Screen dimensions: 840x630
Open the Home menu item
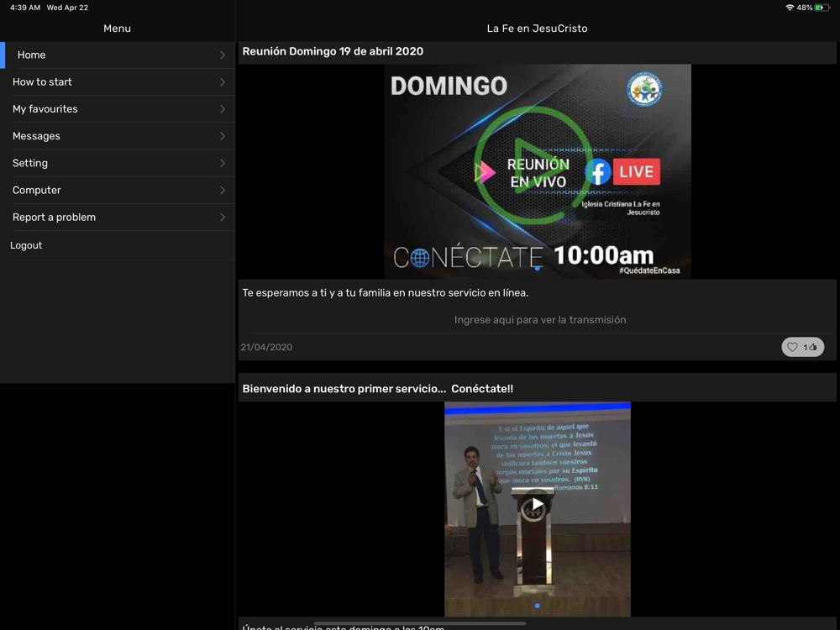tap(118, 55)
